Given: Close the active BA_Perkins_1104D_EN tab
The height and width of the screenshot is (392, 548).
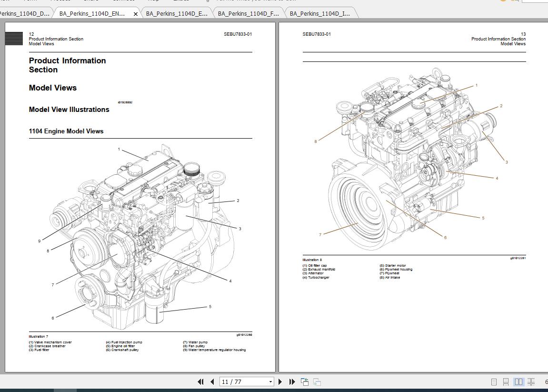Looking at the screenshot, I should [136, 14].
